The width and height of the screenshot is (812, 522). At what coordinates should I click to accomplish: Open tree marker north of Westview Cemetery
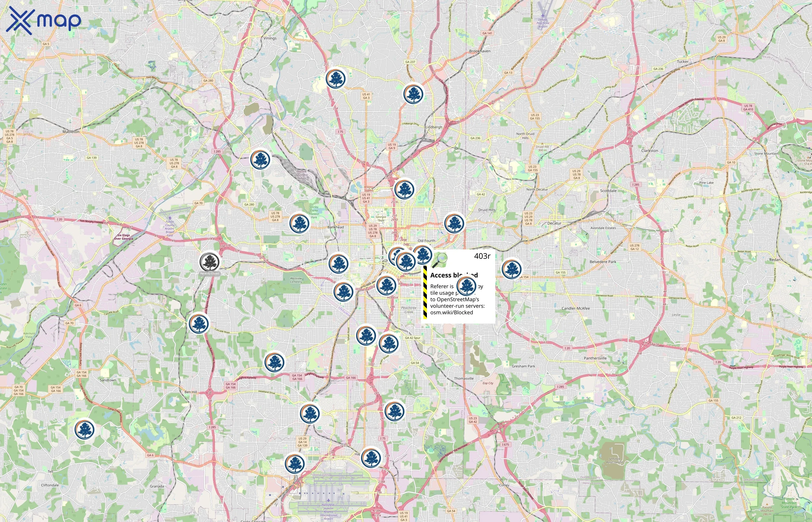tap(338, 263)
